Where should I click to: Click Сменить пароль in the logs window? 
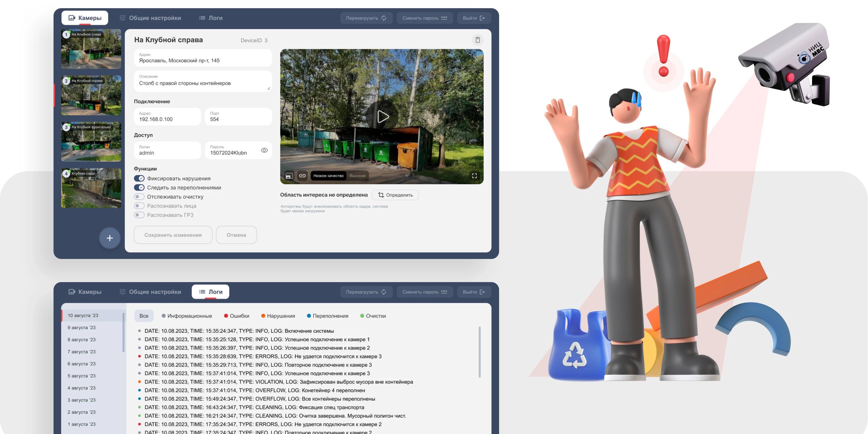point(425,292)
